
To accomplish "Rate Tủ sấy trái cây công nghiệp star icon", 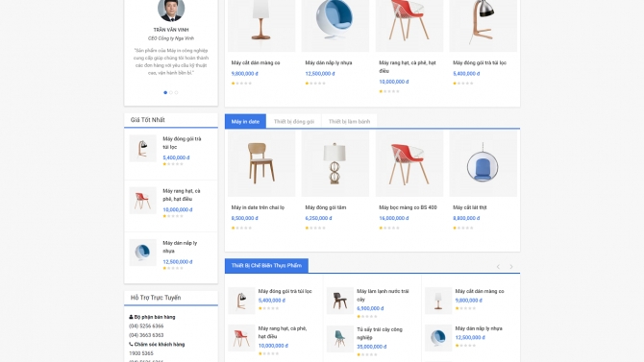I will pos(359,354).
